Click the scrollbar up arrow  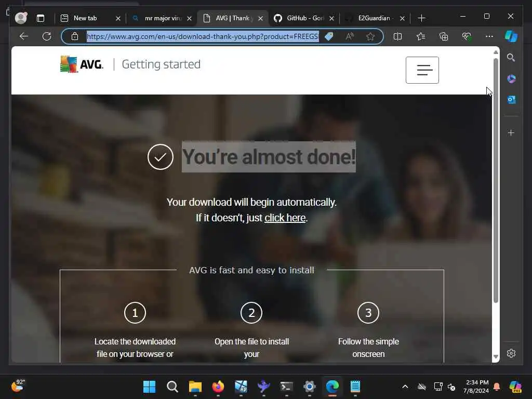pos(496,52)
